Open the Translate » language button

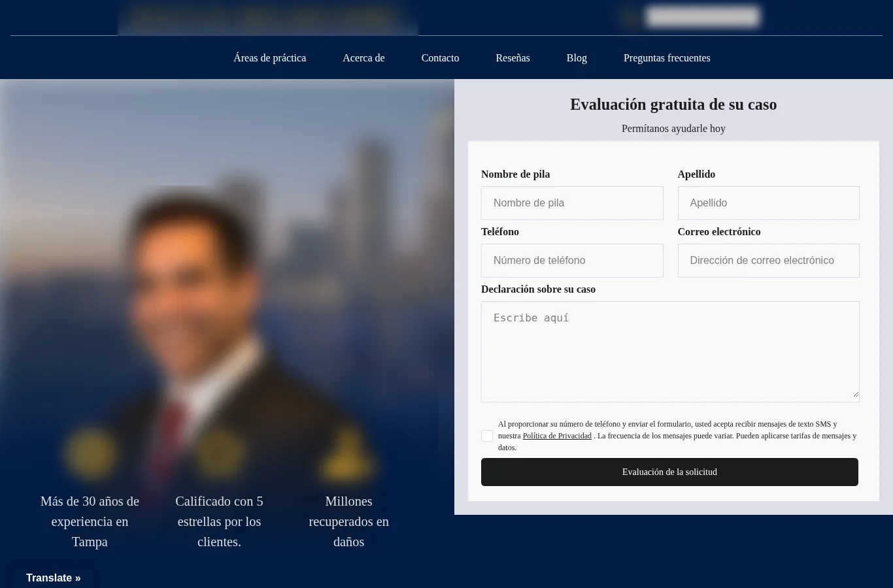(54, 578)
